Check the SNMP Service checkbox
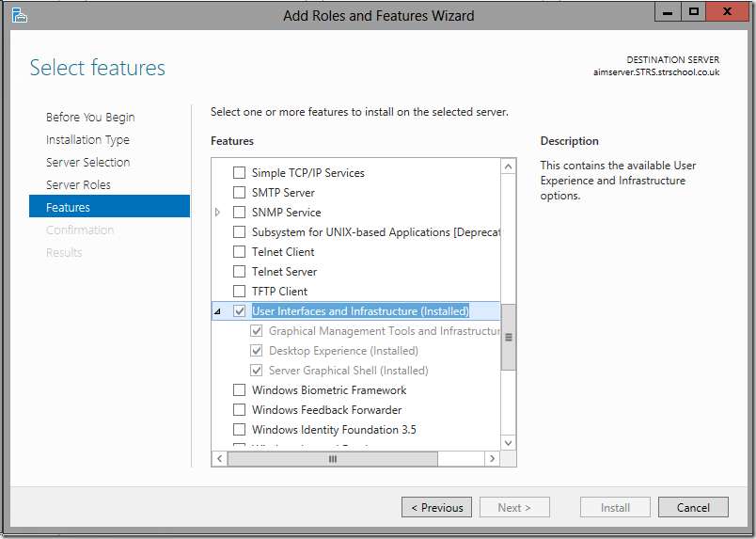This screenshot has height=539, width=756. point(239,213)
